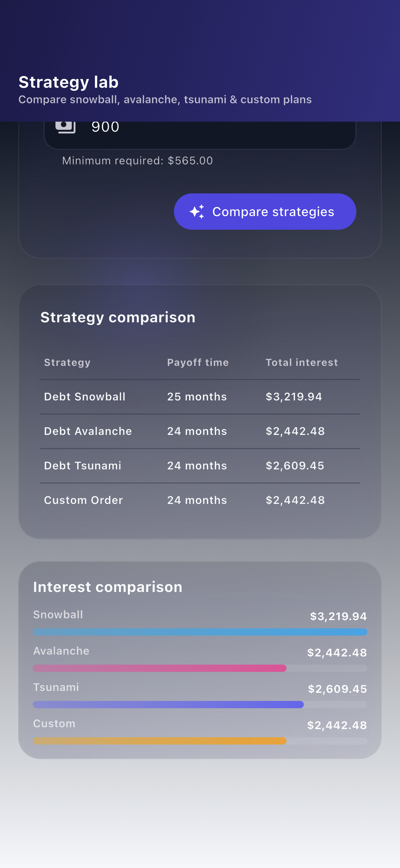Click the pink Avalanche interest bar
This screenshot has height=868, width=400.
coord(160,668)
